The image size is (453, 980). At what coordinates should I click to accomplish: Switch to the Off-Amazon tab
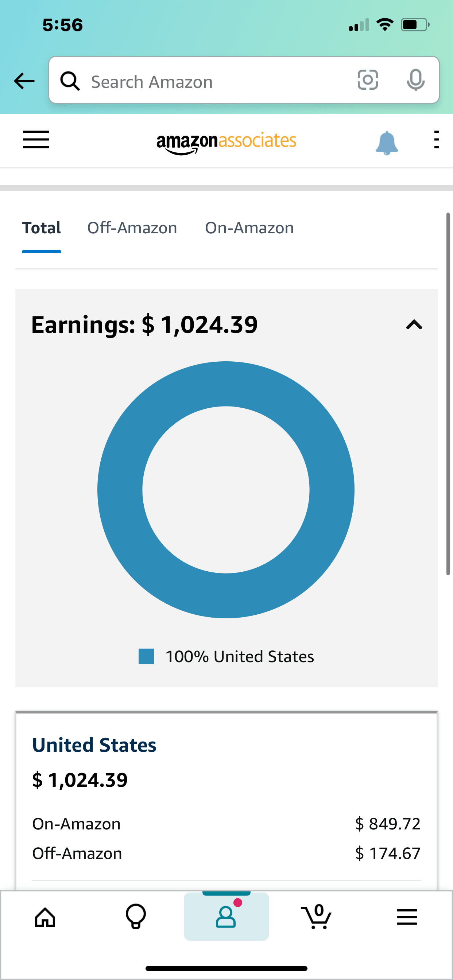coord(132,228)
